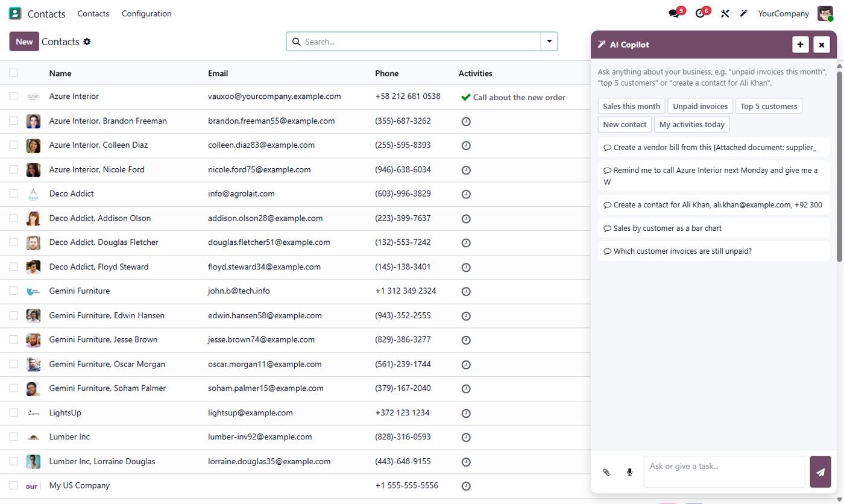Screen dimensions: 844x504
Task: Select checkbox for My US Company
Action: (x=13, y=485)
